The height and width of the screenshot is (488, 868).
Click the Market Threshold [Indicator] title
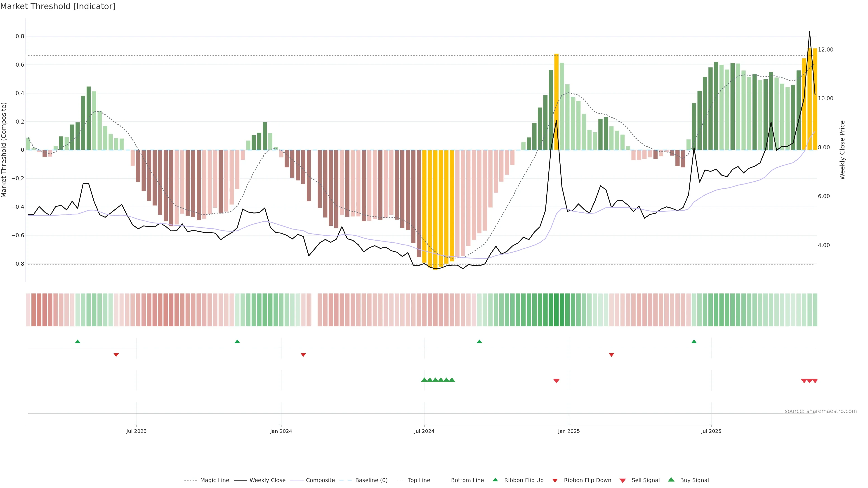[x=58, y=6]
